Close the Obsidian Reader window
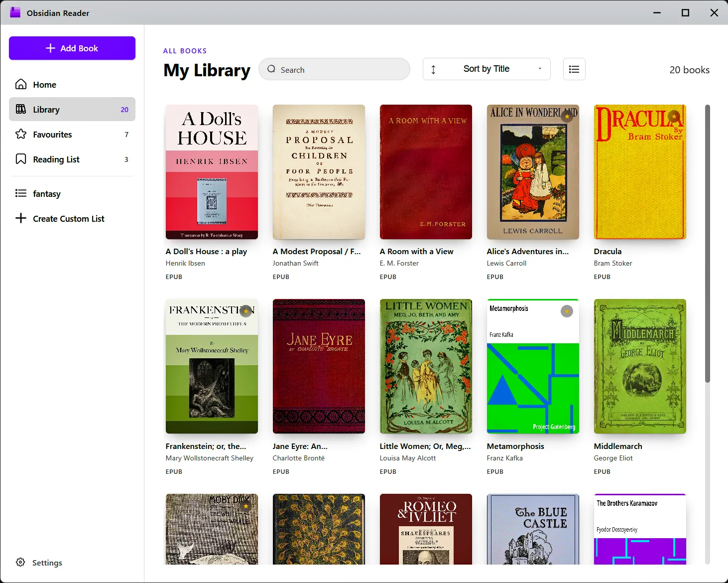The width and height of the screenshot is (728, 583). coord(714,12)
